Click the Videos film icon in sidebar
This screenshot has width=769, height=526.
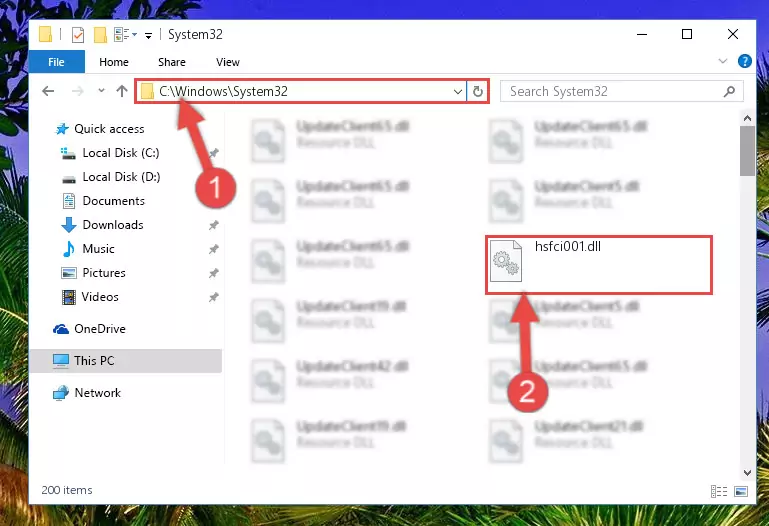(x=69, y=297)
